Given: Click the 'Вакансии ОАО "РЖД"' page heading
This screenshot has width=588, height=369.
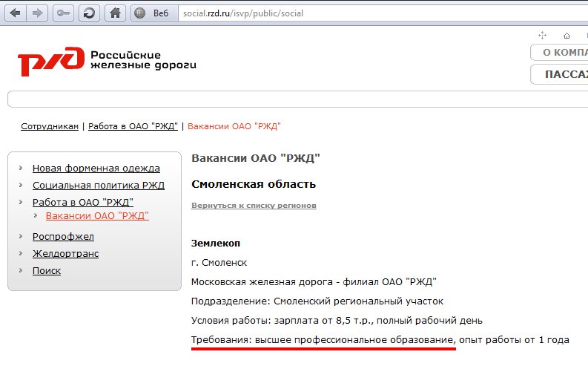Looking at the screenshot, I should (255, 158).
